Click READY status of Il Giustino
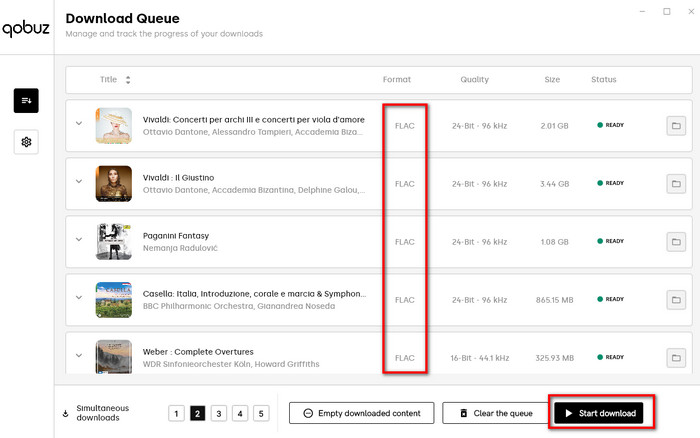This screenshot has width=700, height=438. pyautogui.click(x=611, y=183)
